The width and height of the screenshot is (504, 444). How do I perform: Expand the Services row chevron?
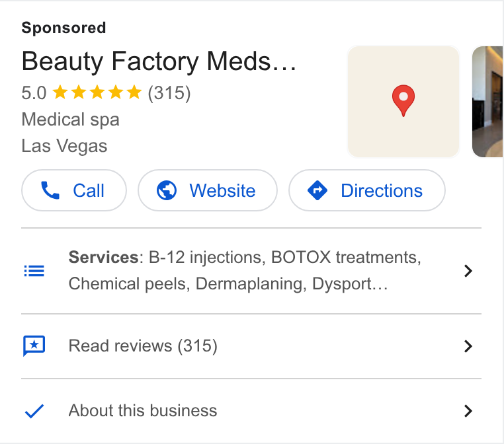click(468, 271)
